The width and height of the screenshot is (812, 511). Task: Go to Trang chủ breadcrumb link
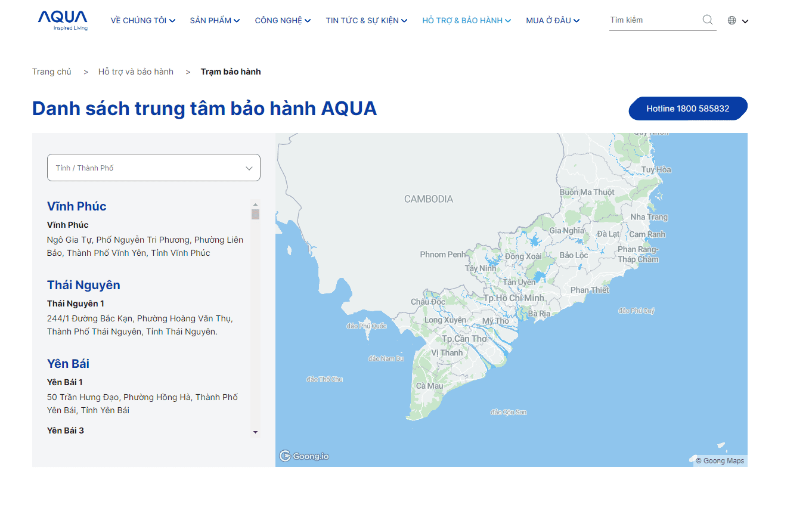pyautogui.click(x=52, y=72)
